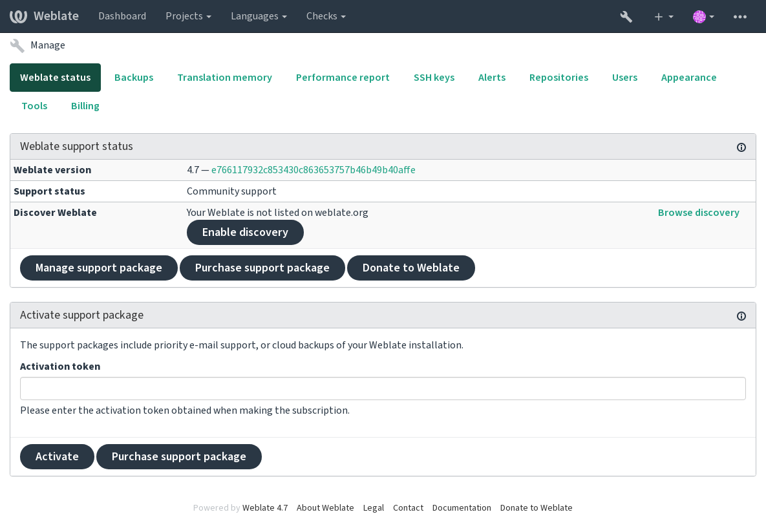The width and height of the screenshot is (766, 532).
Task: Go to Dashboard
Action: (122, 16)
